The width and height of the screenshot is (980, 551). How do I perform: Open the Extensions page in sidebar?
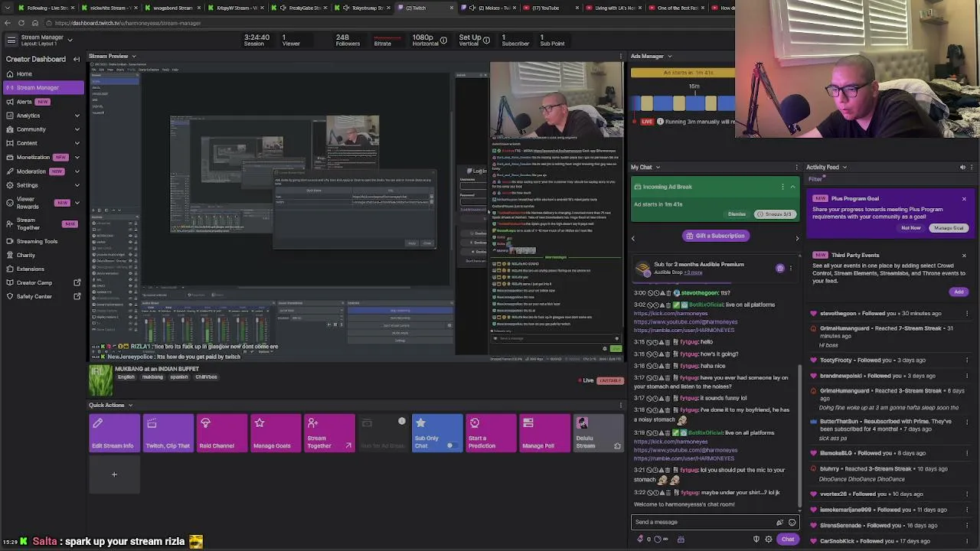pos(30,269)
